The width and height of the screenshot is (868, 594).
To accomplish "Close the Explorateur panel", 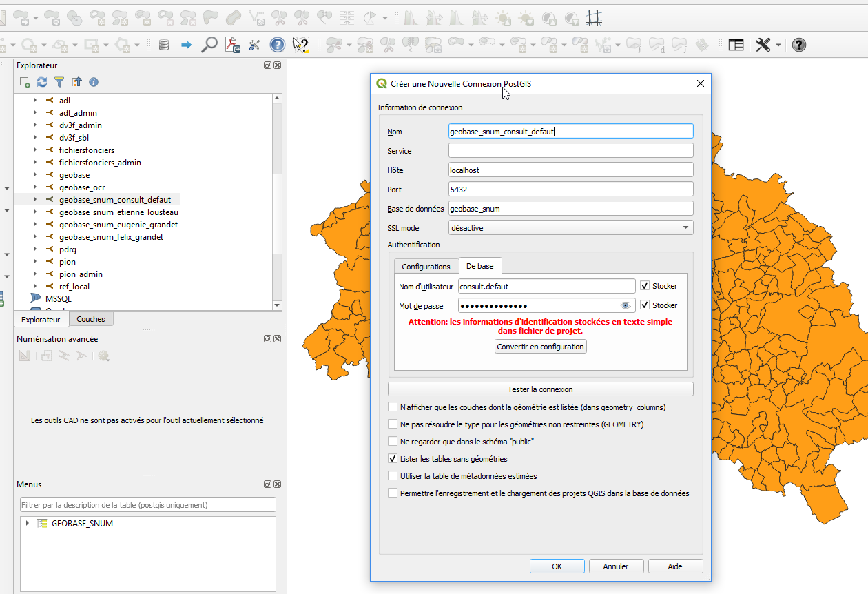I will coord(277,65).
